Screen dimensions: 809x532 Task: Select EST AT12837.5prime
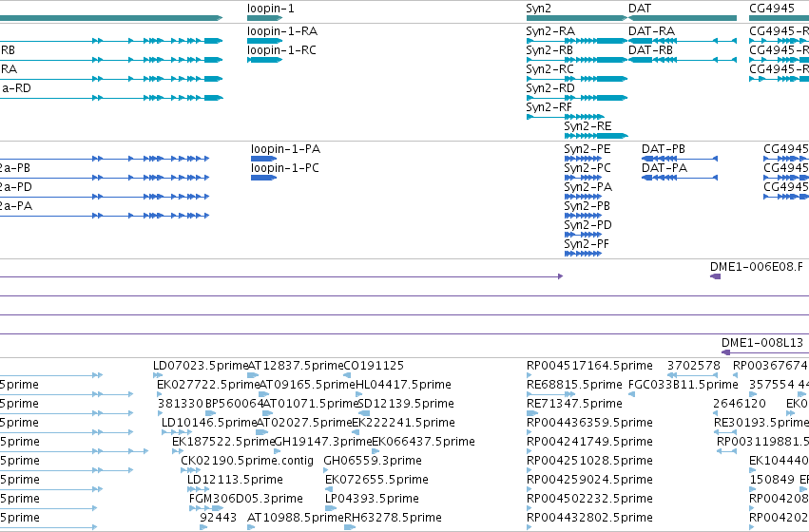tap(253, 375)
